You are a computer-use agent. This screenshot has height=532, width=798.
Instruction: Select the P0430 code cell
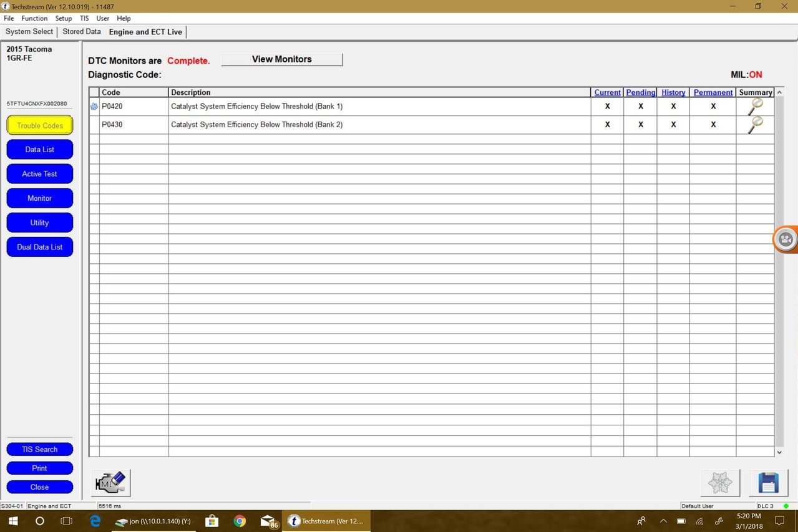(x=134, y=125)
